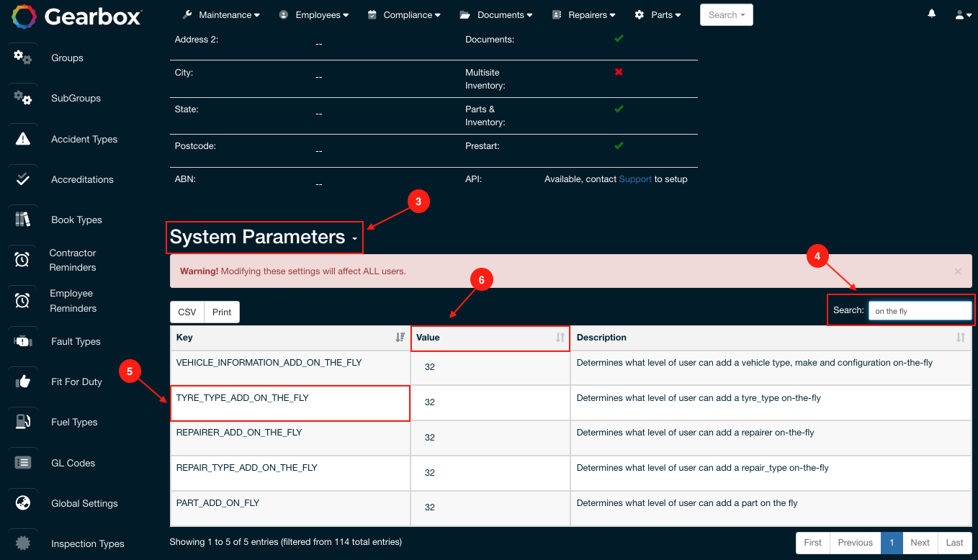Select the PART_ADD_ON_FLY key

[x=217, y=503]
